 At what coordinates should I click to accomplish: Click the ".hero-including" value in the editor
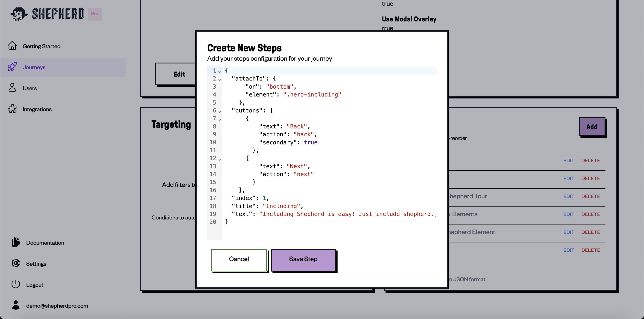[x=312, y=95]
